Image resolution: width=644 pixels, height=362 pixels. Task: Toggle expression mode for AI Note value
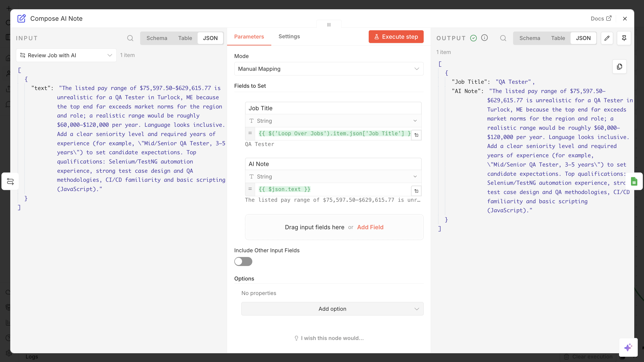[x=250, y=189]
